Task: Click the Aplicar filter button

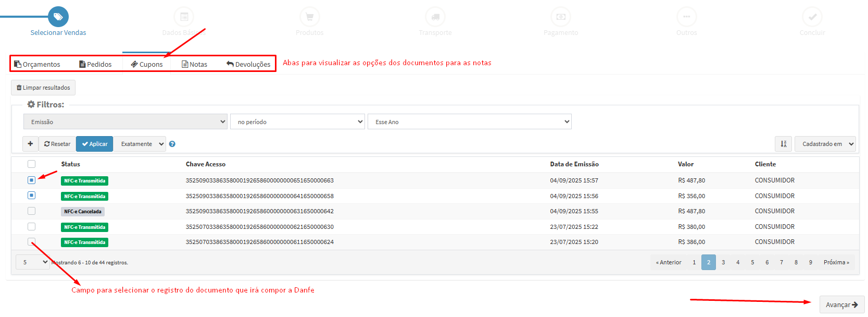Action: pyautogui.click(x=94, y=144)
